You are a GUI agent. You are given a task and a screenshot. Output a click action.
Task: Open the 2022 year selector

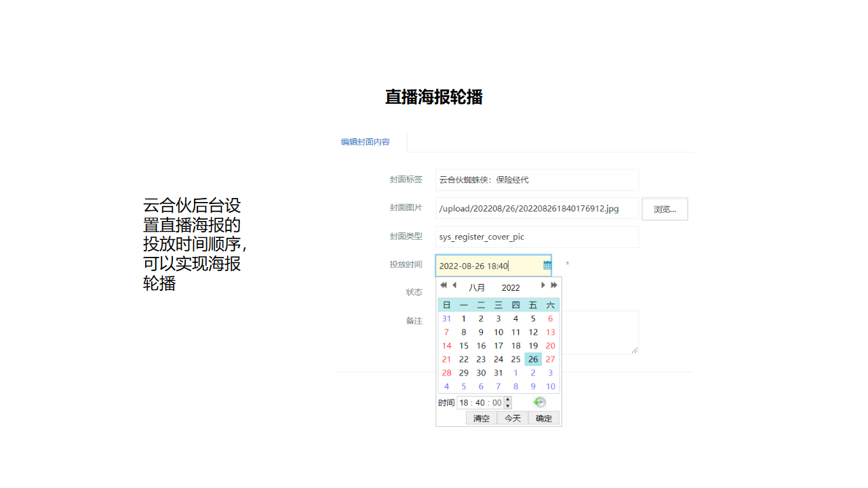[511, 287]
